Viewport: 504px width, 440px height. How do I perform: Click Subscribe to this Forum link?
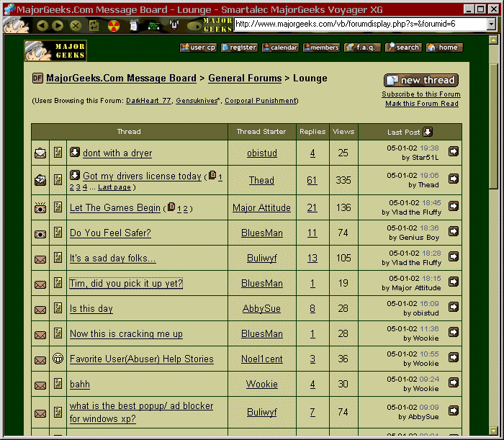click(x=421, y=94)
